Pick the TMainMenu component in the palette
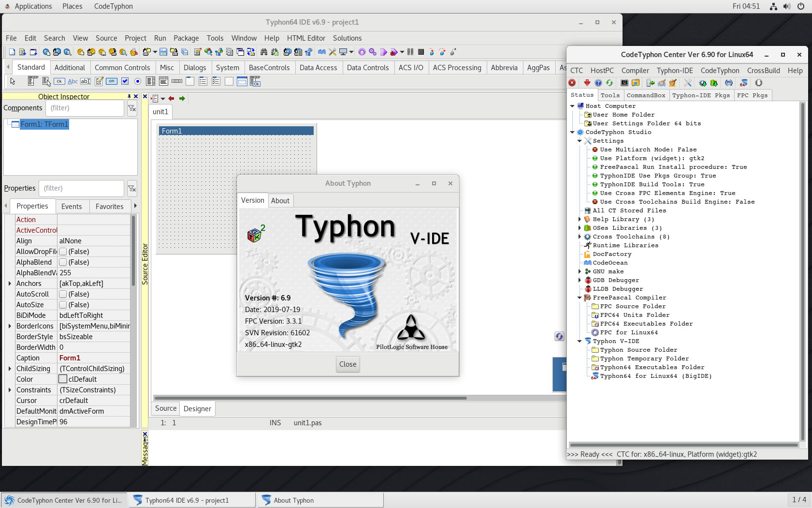The height and width of the screenshot is (508, 812). click(x=32, y=81)
